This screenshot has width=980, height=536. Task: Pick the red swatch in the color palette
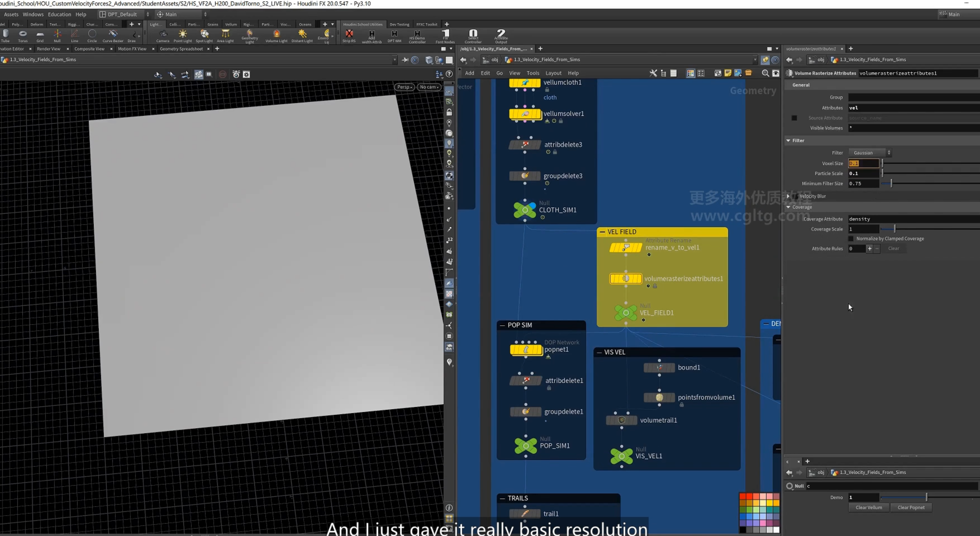coord(742,496)
